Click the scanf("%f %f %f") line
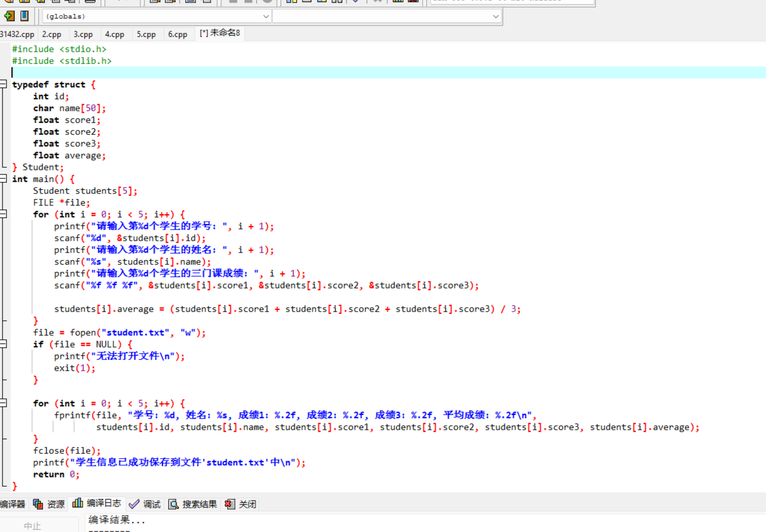766x532 pixels. click(x=266, y=285)
